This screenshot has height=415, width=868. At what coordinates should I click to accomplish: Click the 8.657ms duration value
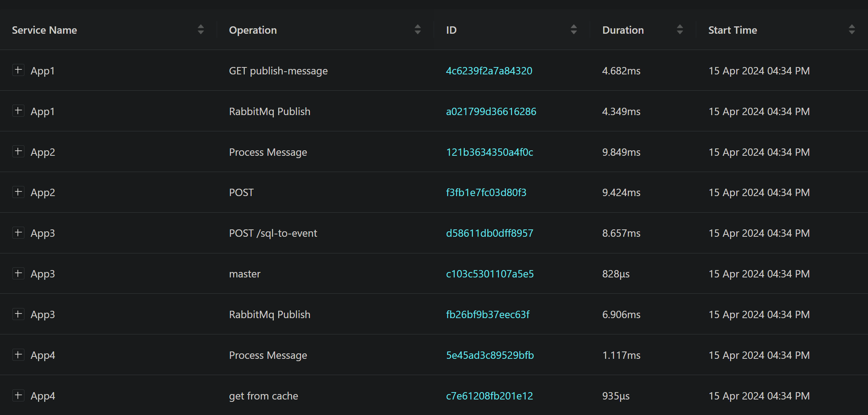coord(621,233)
